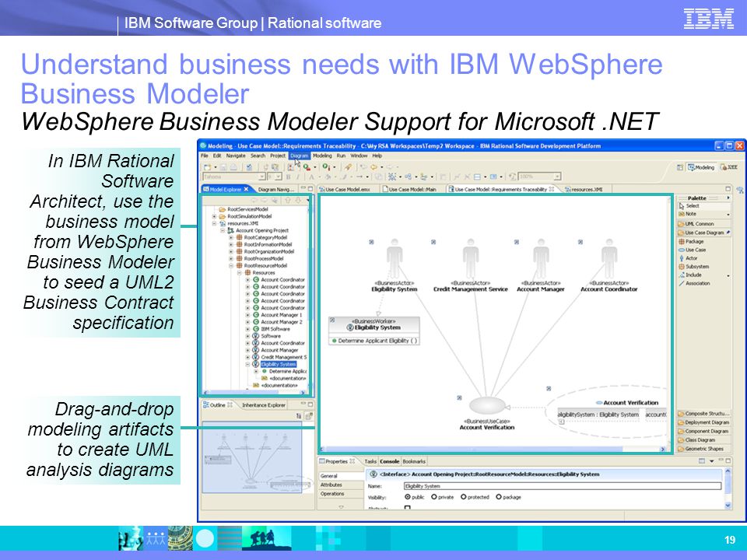Select the Include relationship tool
This screenshot has height=560, width=747.
click(x=690, y=275)
